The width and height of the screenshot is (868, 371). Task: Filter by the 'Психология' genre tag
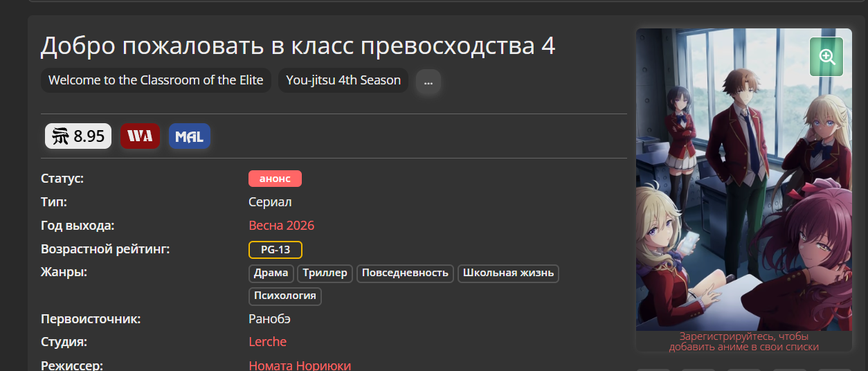tap(284, 296)
